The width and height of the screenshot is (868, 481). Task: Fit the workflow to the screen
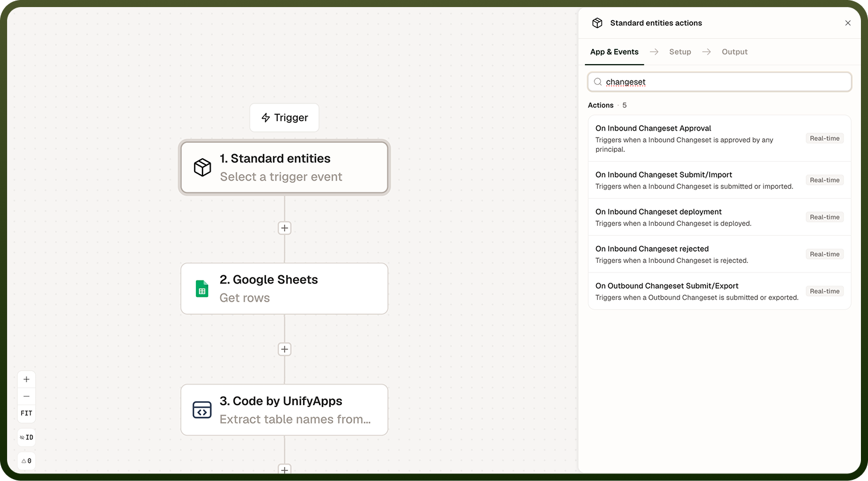pyautogui.click(x=26, y=413)
